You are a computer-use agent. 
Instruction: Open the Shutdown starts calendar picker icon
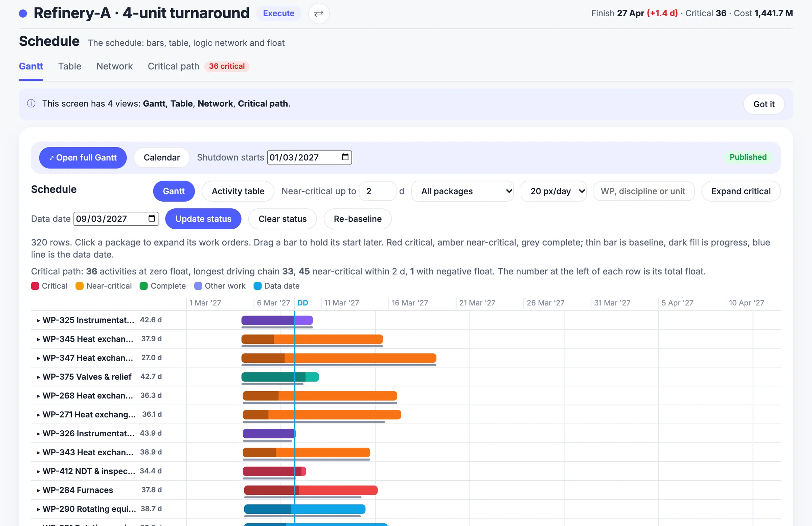(x=345, y=157)
